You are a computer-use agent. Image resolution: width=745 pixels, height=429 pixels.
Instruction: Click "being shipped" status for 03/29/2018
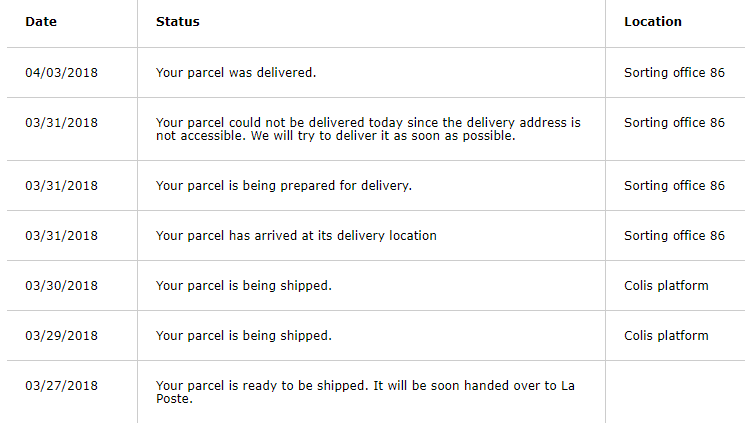point(243,336)
